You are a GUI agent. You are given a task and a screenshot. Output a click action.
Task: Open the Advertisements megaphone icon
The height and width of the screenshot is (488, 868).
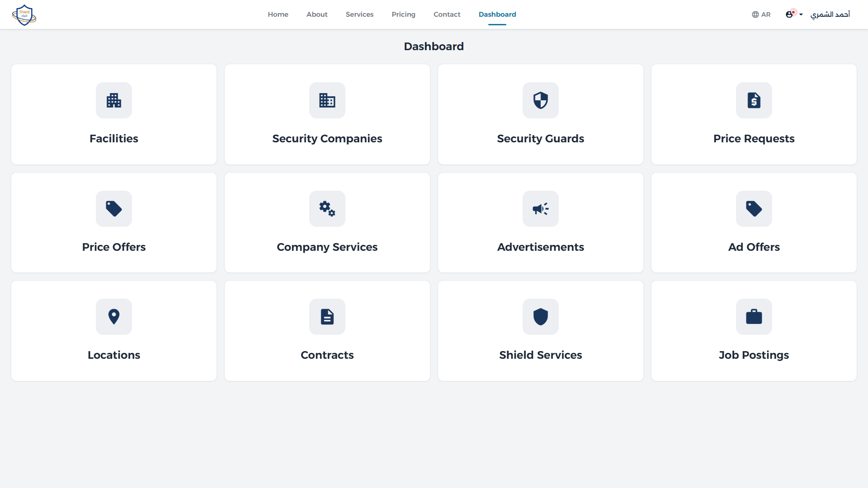click(x=540, y=209)
